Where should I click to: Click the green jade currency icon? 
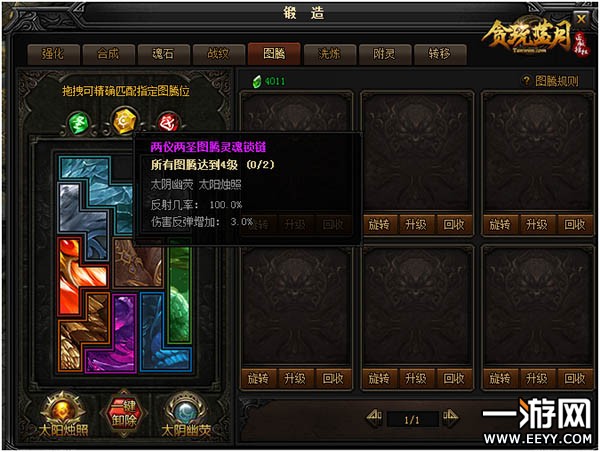coord(257,81)
